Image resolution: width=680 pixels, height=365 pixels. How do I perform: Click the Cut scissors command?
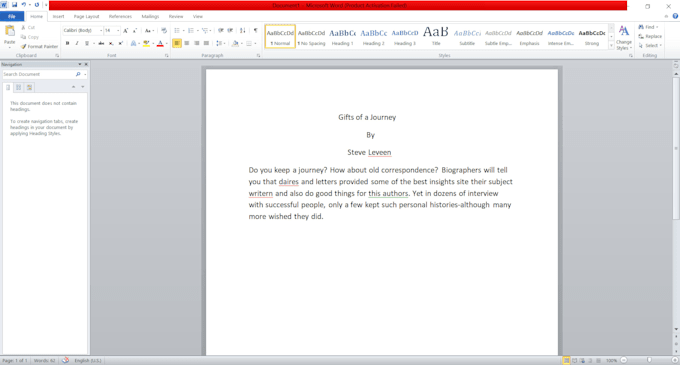[28, 27]
